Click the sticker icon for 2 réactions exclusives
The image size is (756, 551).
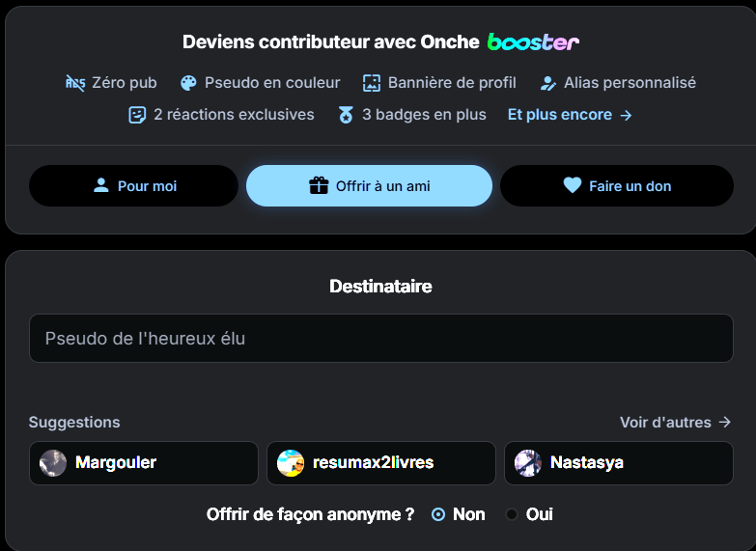(137, 115)
